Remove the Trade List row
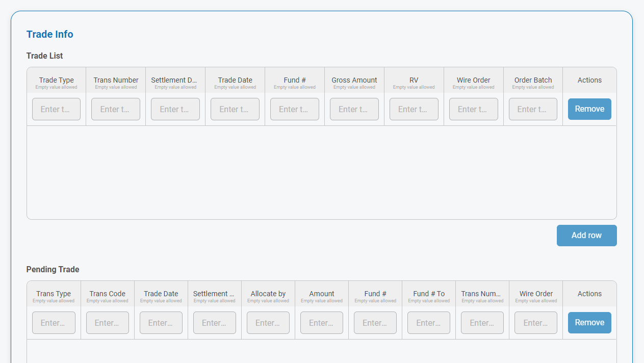The height and width of the screenshot is (363, 644). (x=589, y=109)
